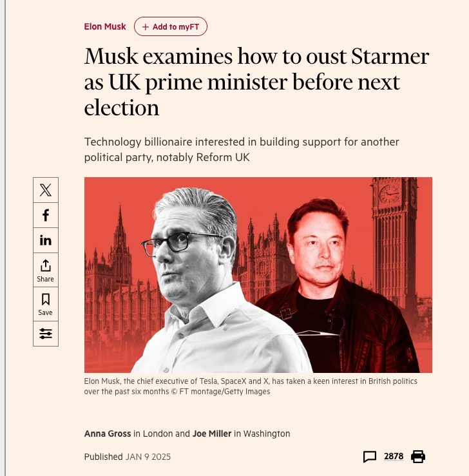Click the published date JAN 9 2025
The image size is (469, 476).
pos(148,457)
